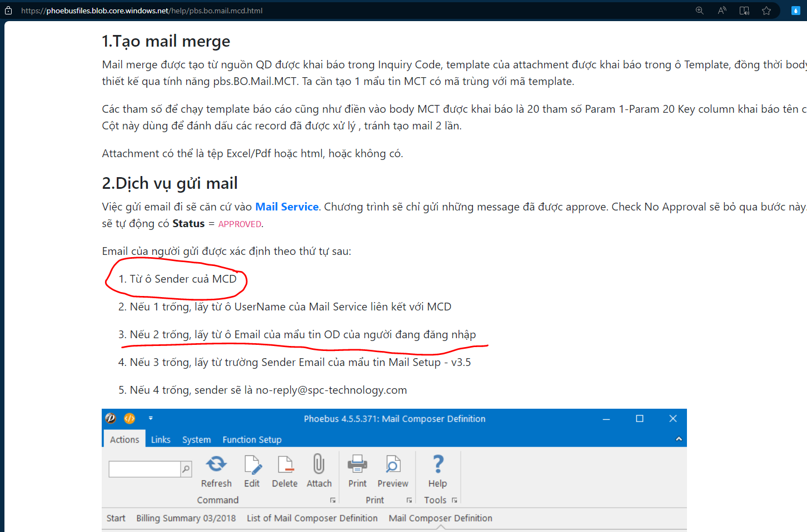Click the Attach paperclip icon
This screenshot has width=807, height=532.
tap(318, 464)
